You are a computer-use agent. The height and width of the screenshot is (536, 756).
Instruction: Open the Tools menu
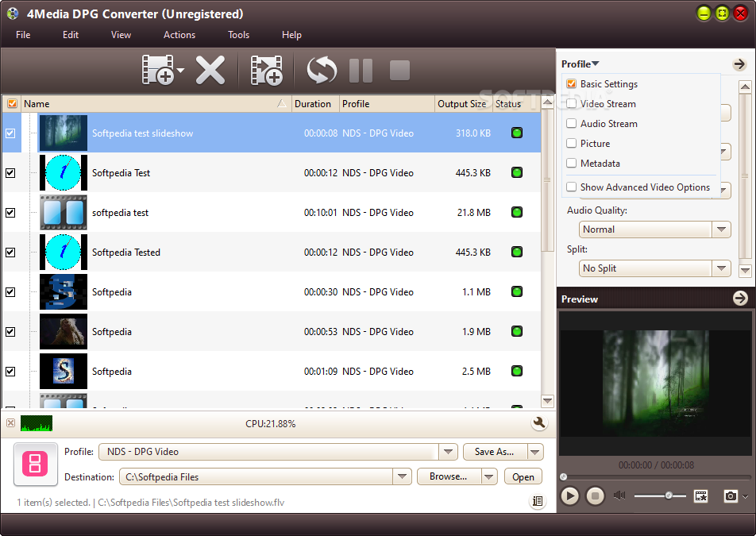coord(239,35)
